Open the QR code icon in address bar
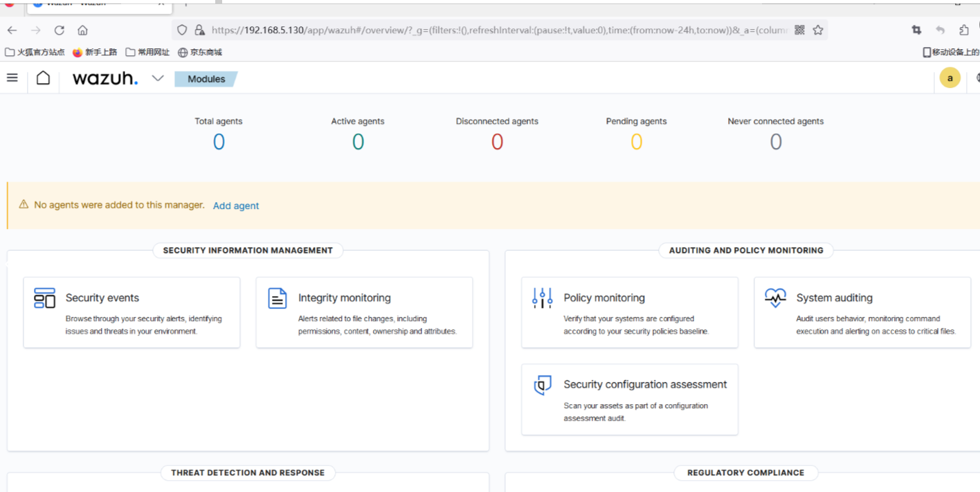Viewport: 980px width, 492px height. pyautogui.click(x=799, y=30)
